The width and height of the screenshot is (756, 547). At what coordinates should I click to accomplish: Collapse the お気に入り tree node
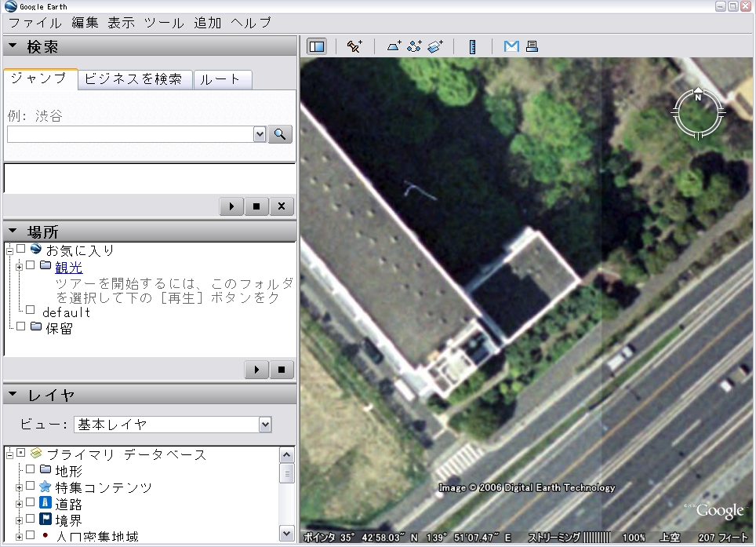pos(9,250)
